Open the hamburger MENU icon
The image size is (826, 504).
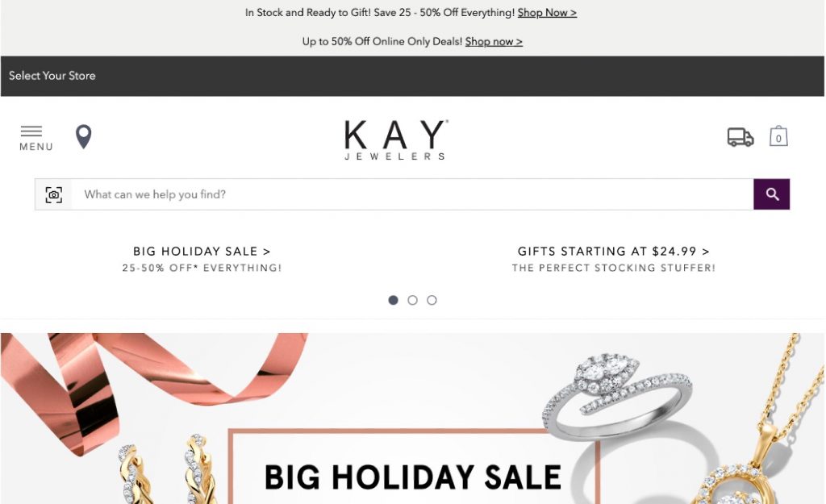[35, 138]
